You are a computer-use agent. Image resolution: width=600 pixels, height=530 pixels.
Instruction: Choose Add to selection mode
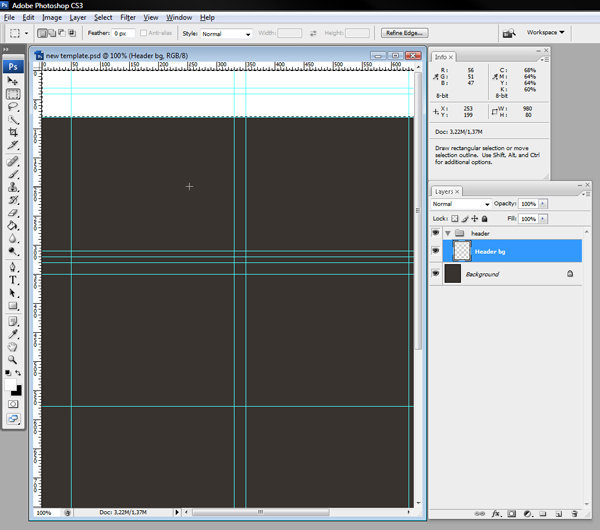[52, 33]
